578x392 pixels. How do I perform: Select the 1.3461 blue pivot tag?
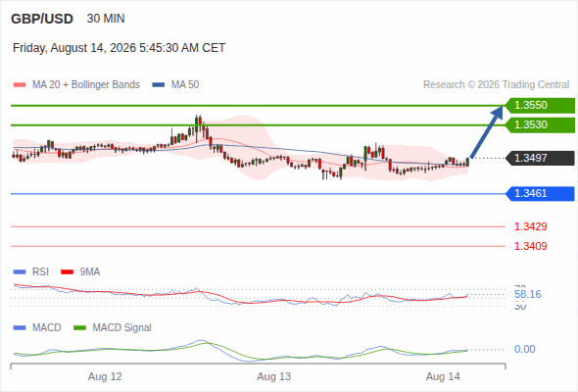pos(540,194)
